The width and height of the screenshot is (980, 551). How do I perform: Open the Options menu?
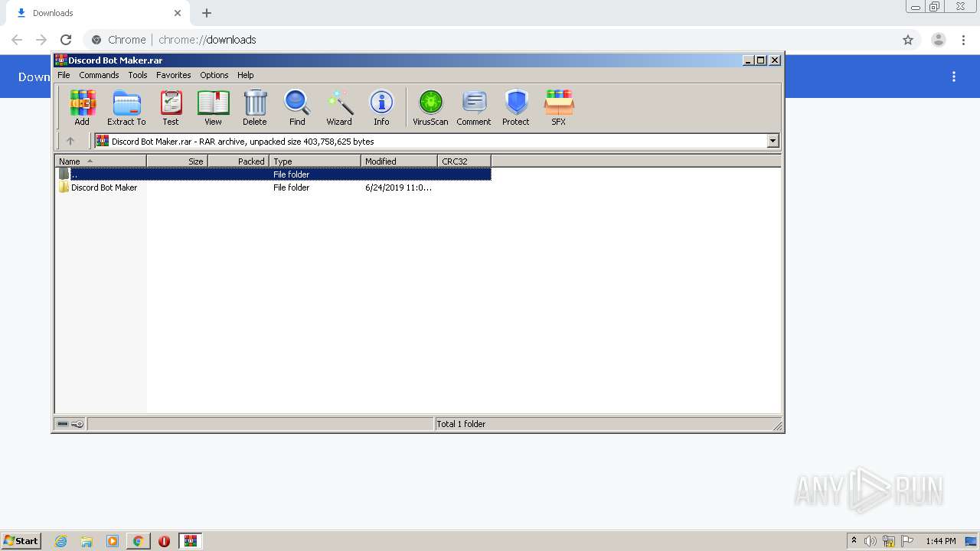(x=214, y=75)
